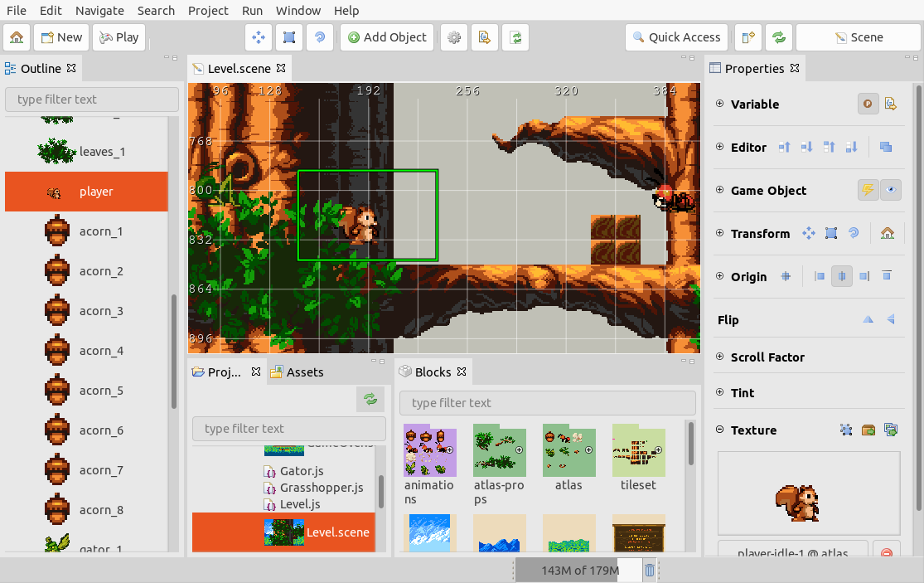Click the Play button

[x=119, y=37]
